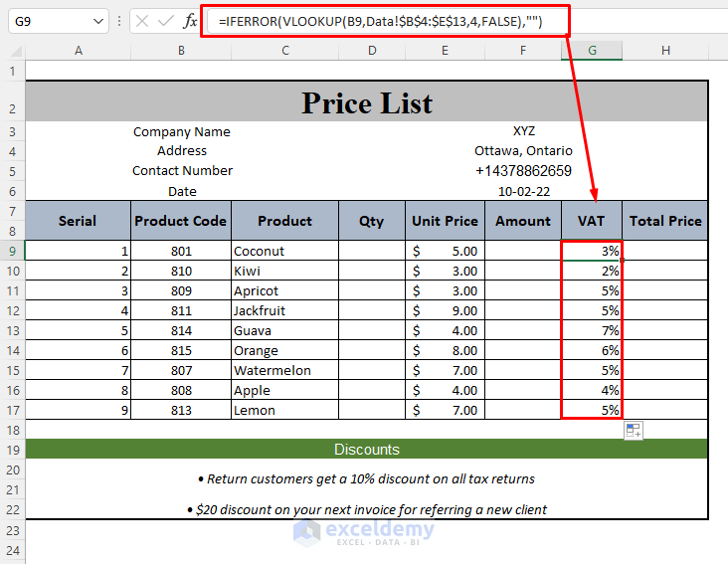Click the $20 discount referral text
728x564 pixels.
pyautogui.click(x=367, y=509)
